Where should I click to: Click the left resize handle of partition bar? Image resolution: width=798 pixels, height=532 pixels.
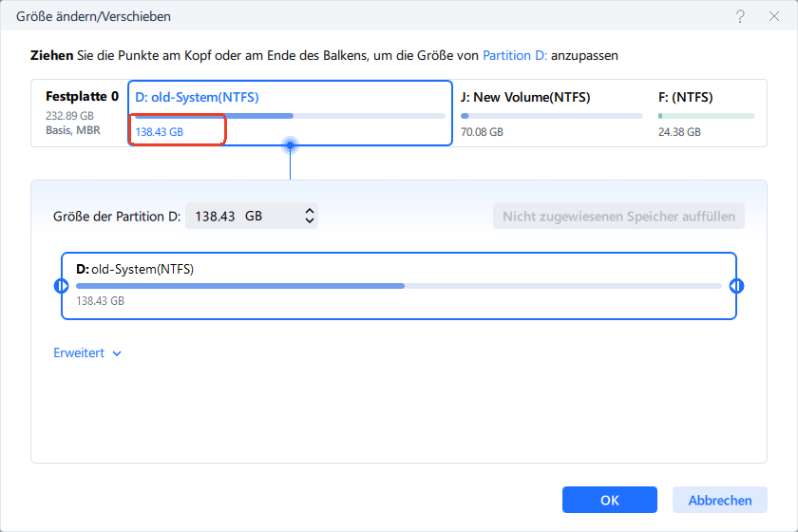tap(62, 286)
